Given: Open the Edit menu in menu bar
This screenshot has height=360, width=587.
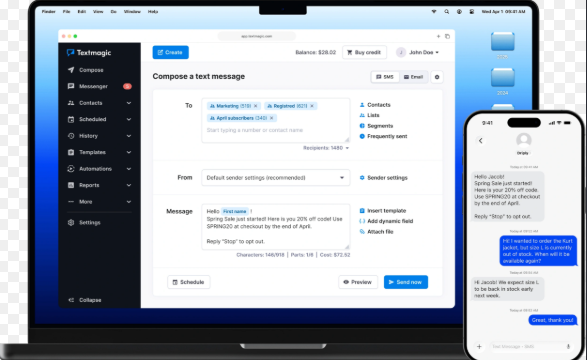Looking at the screenshot, I should (x=82, y=12).
